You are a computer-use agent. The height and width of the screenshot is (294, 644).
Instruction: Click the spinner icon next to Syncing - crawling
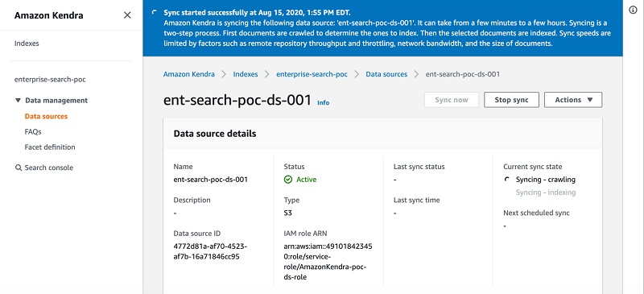pyautogui.click(x=507, y=180)
